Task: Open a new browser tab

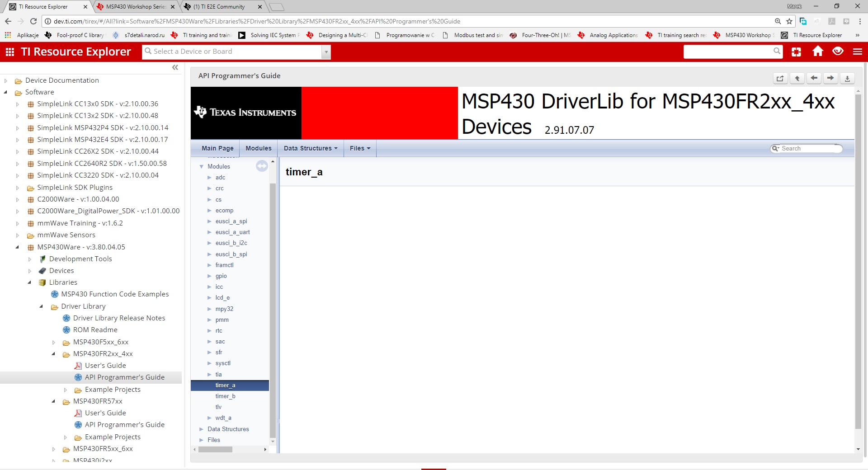Action: (277, 7)
